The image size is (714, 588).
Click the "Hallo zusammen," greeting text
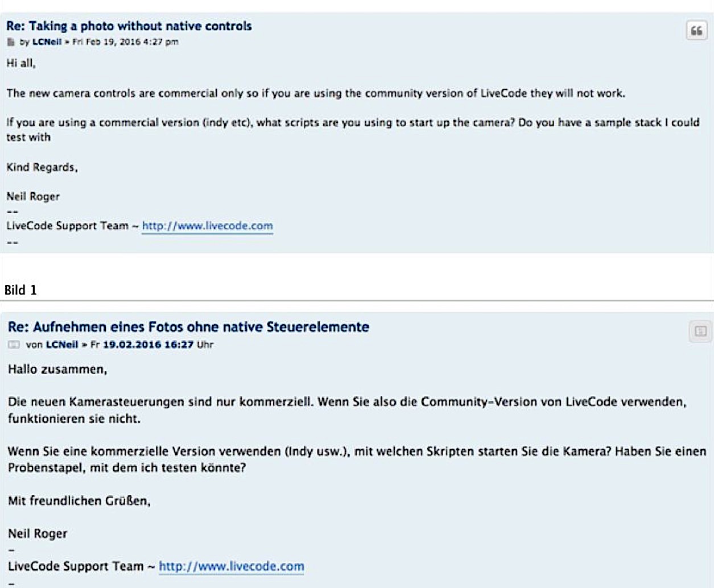[x=57, y=370]
